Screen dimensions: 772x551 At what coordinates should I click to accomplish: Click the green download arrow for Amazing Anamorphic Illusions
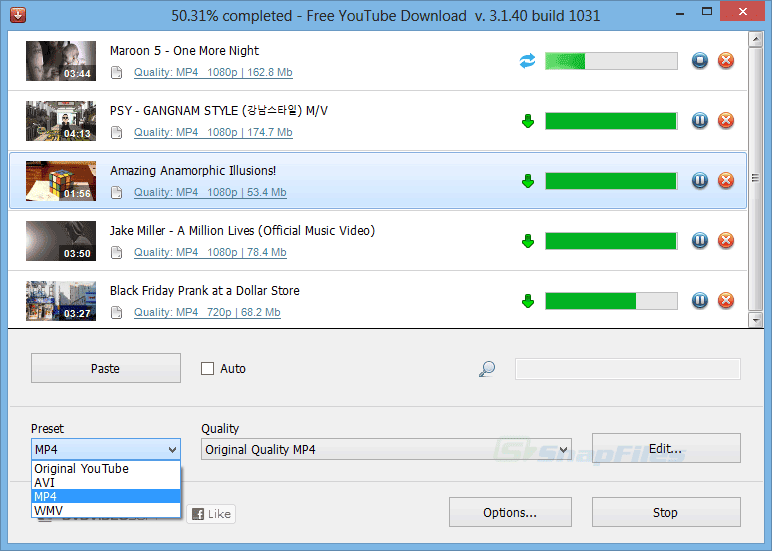tap(528, 181)
